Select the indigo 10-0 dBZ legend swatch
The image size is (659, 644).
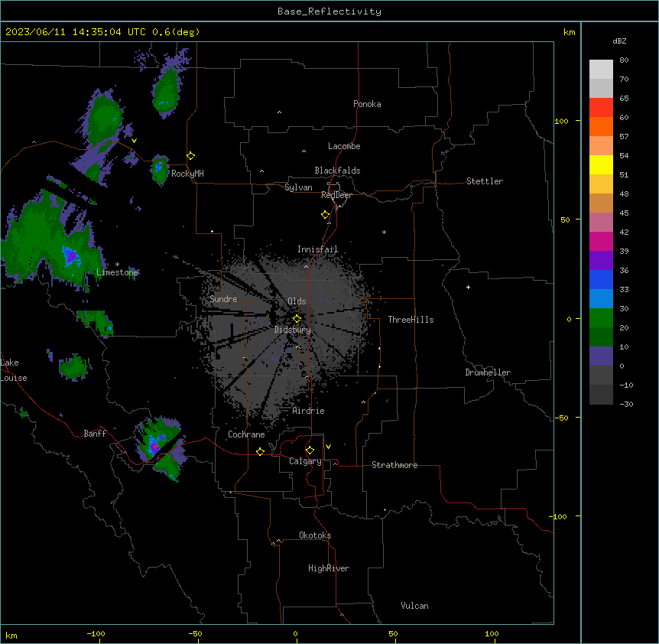coord(601,356)
